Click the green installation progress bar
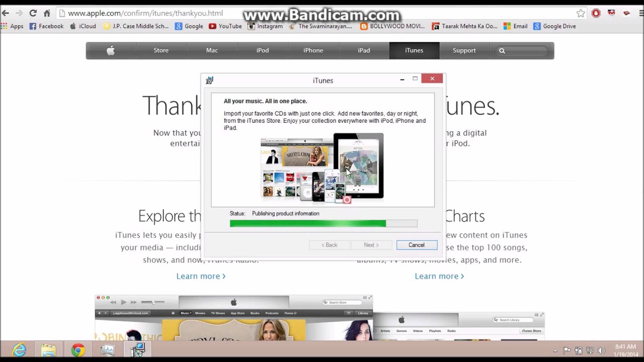This screenshot has width=644, height=362. [324, 224]
